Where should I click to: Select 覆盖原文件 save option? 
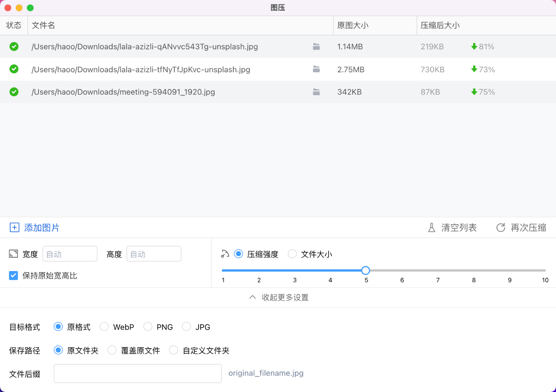click(112, 350)
